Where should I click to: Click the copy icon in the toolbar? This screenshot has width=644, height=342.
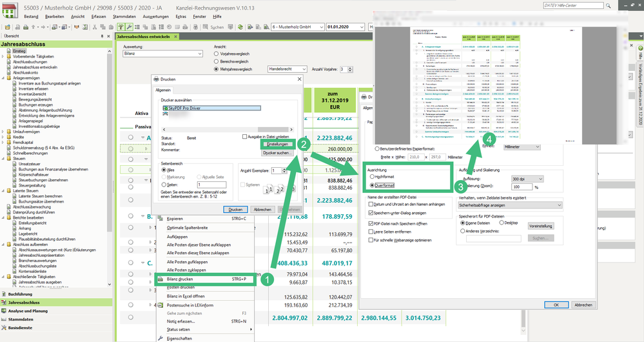tap(102, 26)
